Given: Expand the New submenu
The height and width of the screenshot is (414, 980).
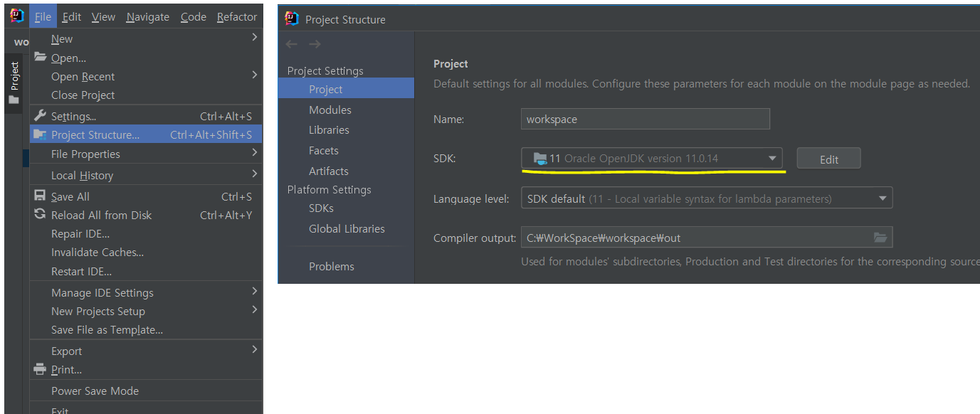Looking at the screenshot, I should 146,38.
